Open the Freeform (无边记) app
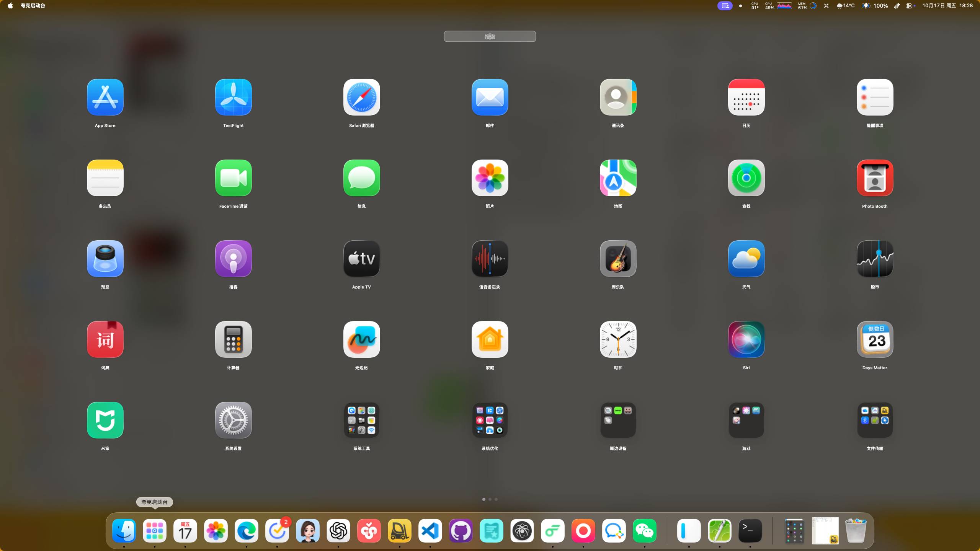Screen dimensions: 980x551 (x=361, y=339)
